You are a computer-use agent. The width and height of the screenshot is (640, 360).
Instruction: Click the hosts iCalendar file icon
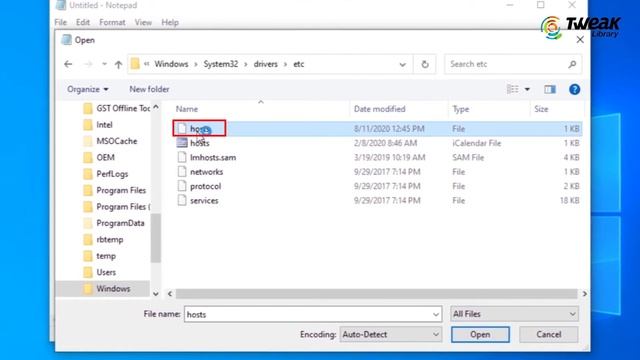pyautogui.click(x=182, y=143)
